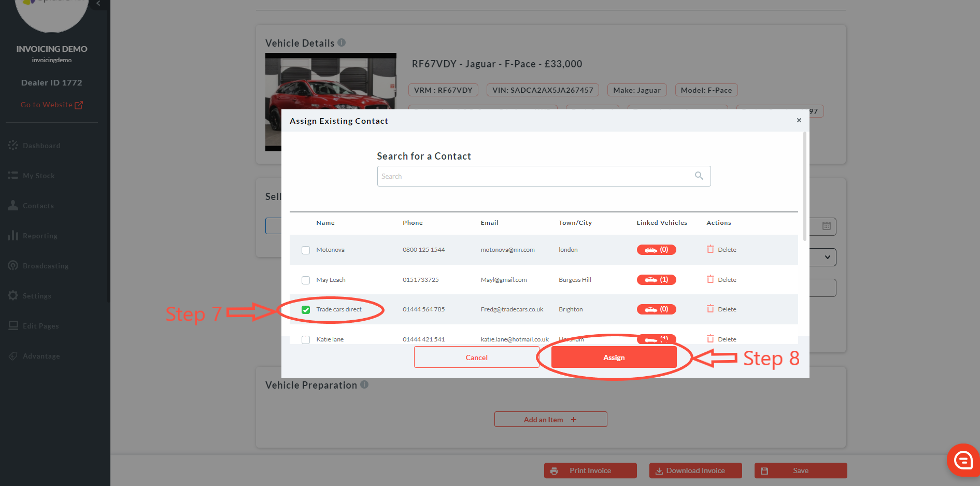Click the search magnifier icon in contact search

[699, 176]
